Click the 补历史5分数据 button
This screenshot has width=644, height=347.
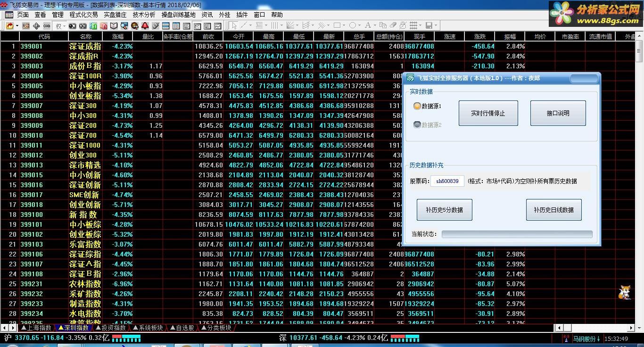[444, 210]
